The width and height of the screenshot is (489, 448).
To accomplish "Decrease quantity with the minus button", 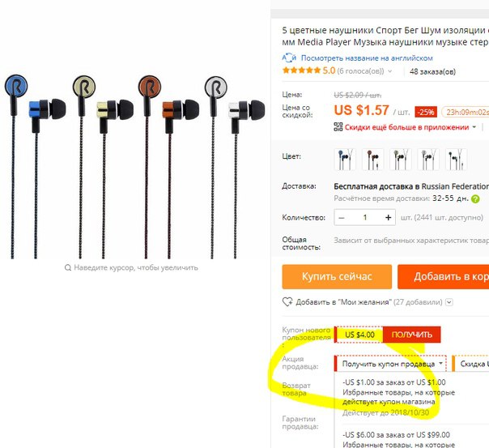I will (x=342, y=217).
